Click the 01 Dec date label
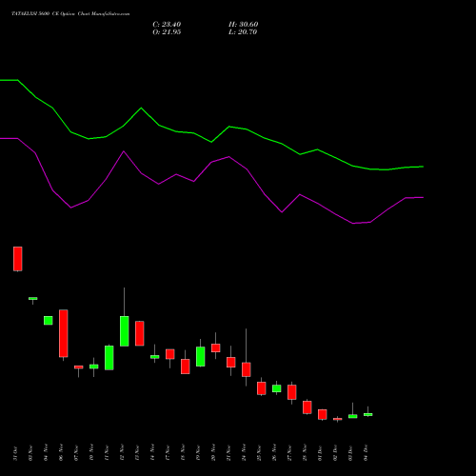The width and height of the screenshot is (476, 476). 320,453
